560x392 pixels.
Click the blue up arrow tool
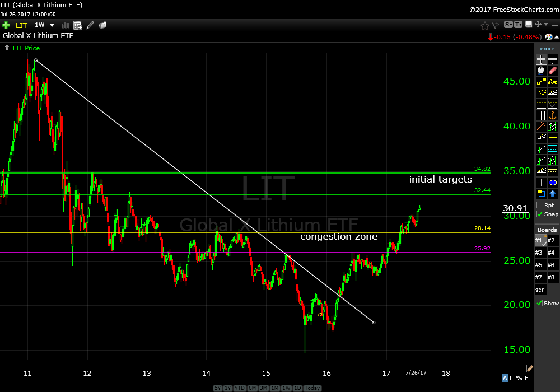553,194
